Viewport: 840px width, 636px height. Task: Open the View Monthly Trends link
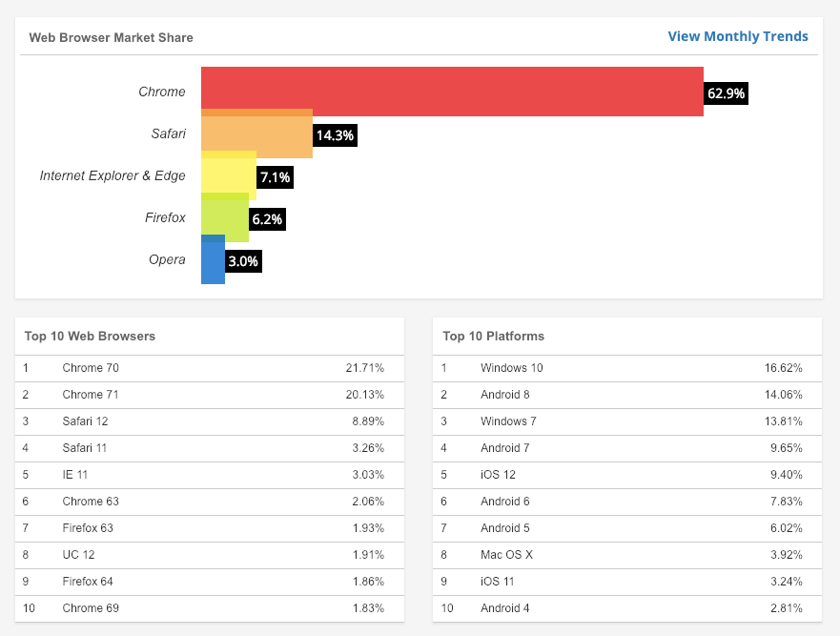[738, 36]
